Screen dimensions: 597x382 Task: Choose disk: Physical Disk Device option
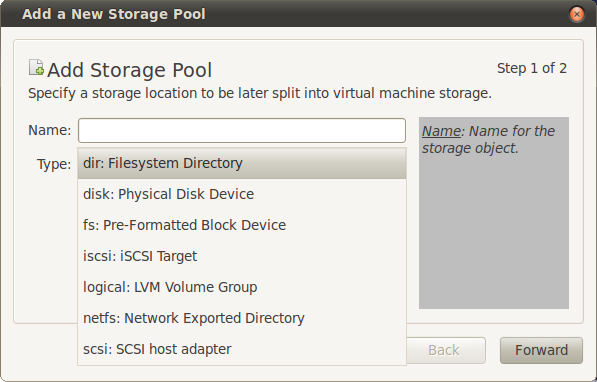click(x=242, y=194)
